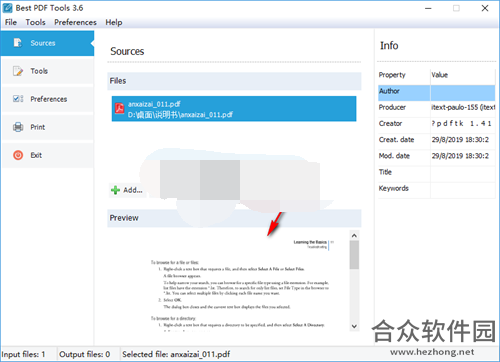Select the Author property row
Viewport: 500px width, 362px height.
click(437, 92)
